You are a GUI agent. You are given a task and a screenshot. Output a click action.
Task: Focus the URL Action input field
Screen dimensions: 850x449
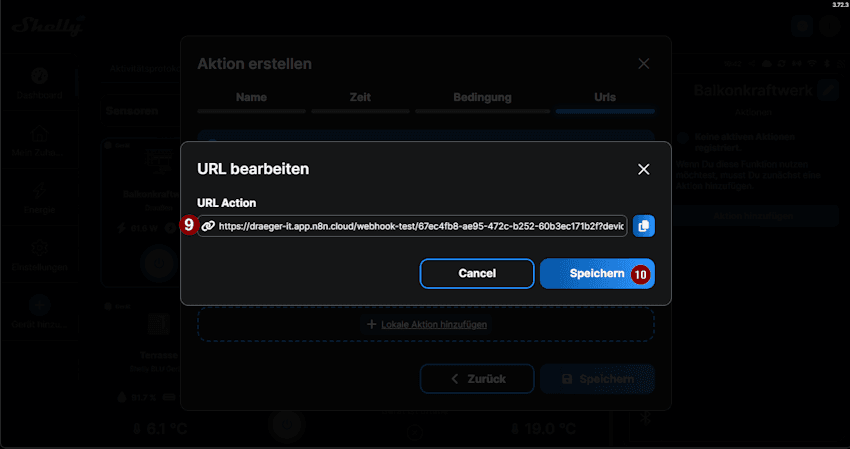click(x=412, y=226)
